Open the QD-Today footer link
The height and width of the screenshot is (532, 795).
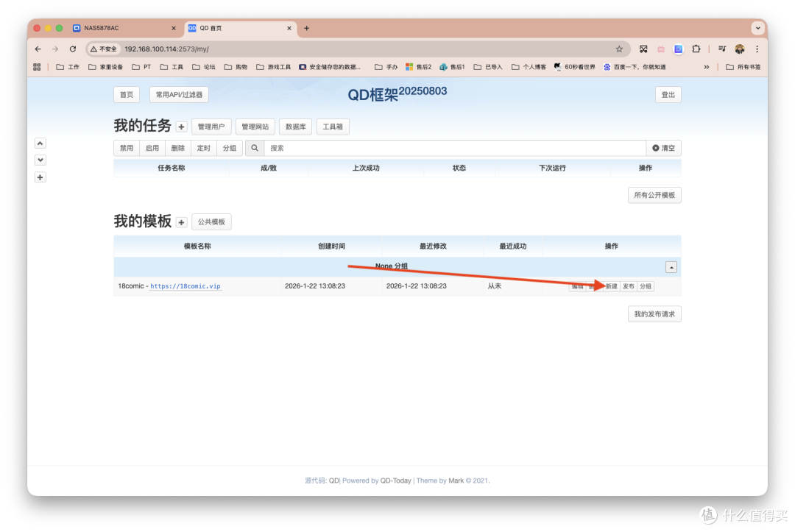click(x=395, y=480)
